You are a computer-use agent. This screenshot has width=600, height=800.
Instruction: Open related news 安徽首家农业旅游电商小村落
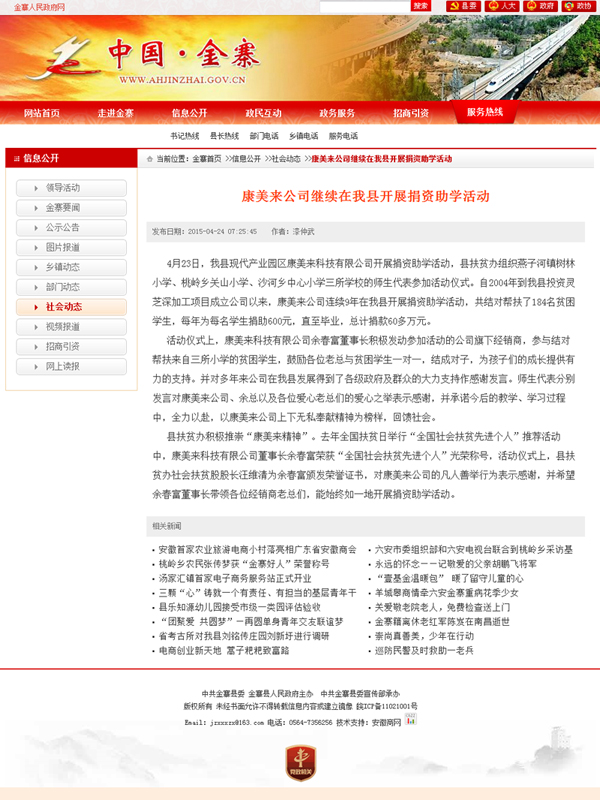[257, 550]
